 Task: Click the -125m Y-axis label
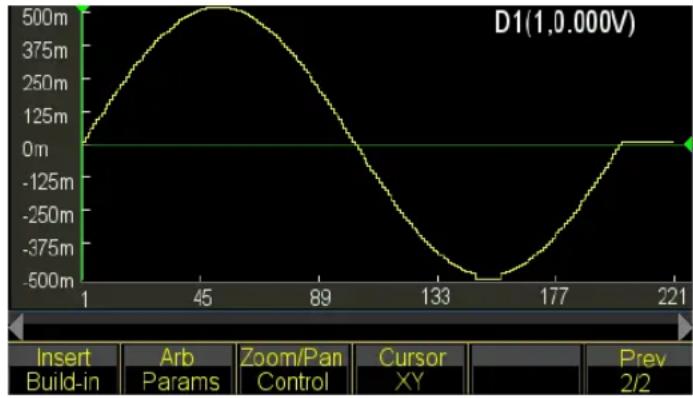pos(48,182)
